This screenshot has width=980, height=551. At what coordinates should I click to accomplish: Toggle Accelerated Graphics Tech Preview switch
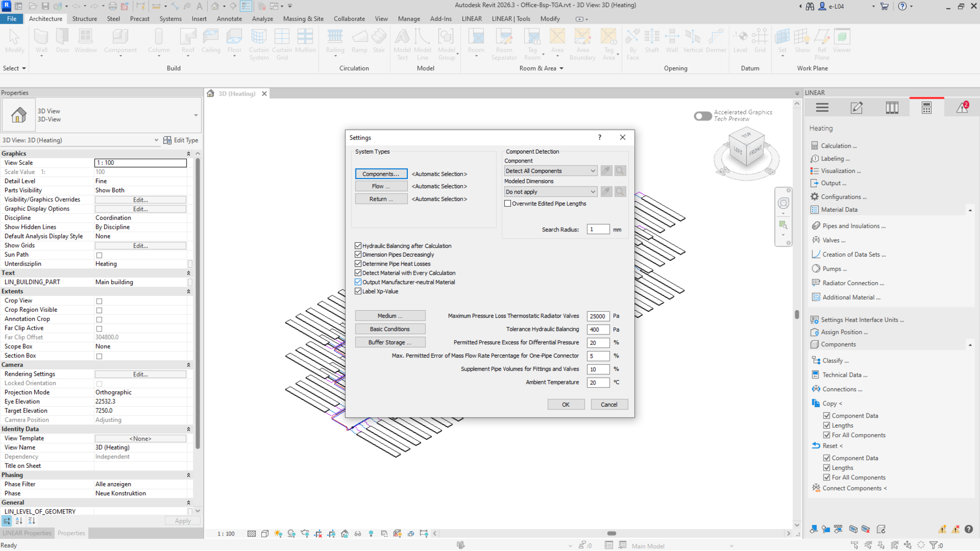(702, 116)
